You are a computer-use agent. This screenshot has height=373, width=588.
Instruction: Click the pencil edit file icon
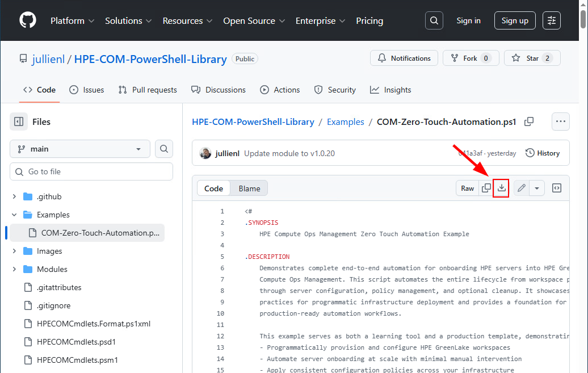tap(522, 188)
